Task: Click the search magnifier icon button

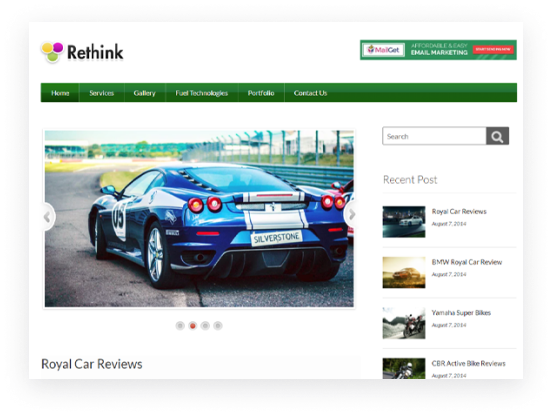Action: [497, 136]
